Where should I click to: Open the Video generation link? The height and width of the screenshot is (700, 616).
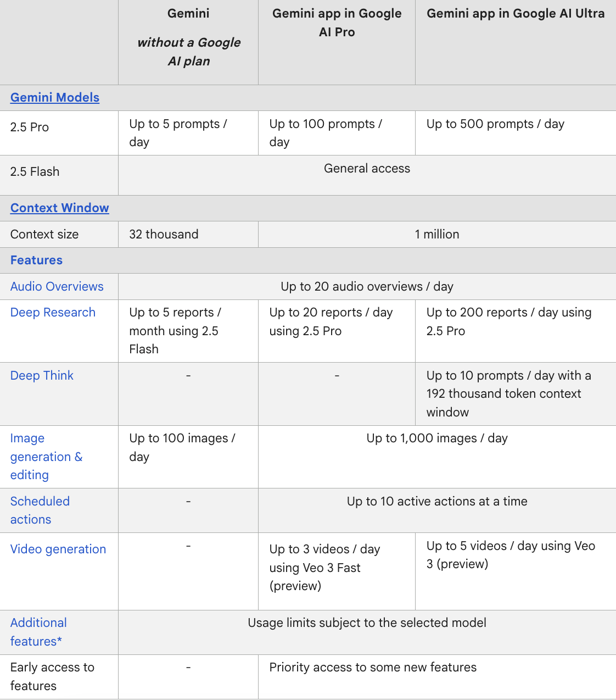tap(58, 549)
